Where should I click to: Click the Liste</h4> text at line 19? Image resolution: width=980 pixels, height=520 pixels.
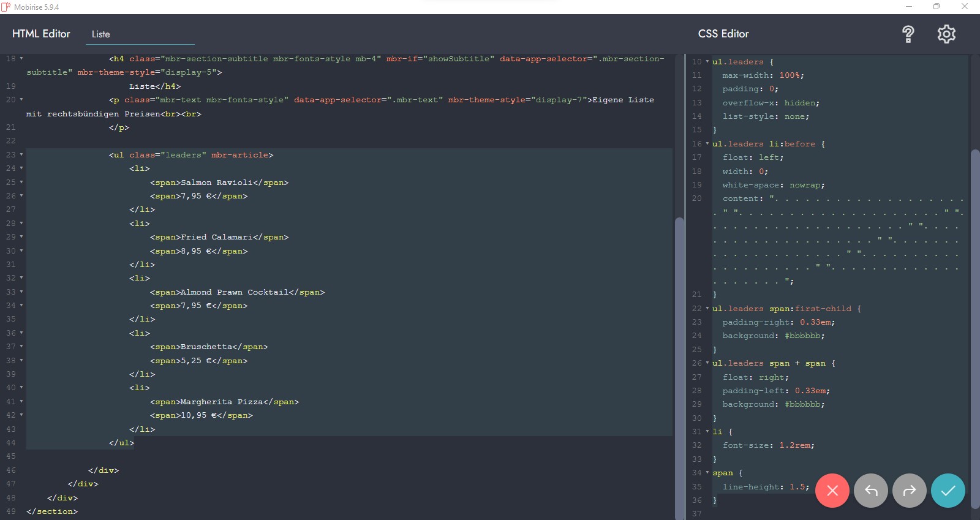[x=155, y=86]
